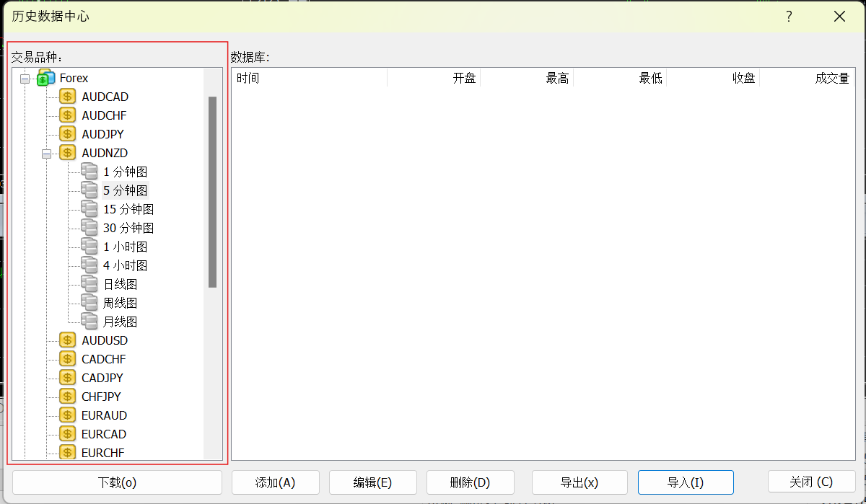Select the EURAUD dollar icon
Image resolution: width=866 pixels, height=504 pixels.
pyautogui.click(x=68, y=415)
